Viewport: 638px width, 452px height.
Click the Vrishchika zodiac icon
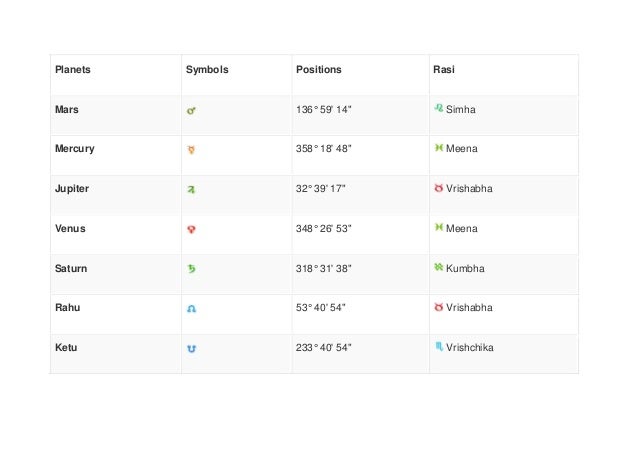(x=438, y=347)
